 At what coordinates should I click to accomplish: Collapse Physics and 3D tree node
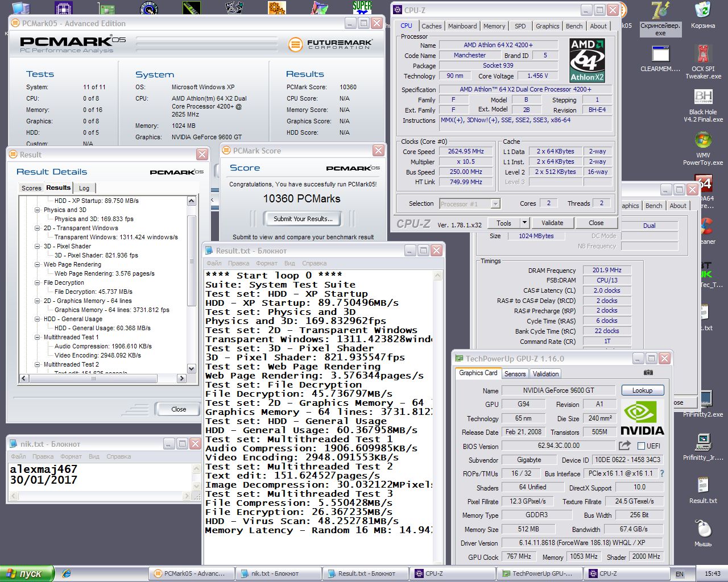pyautogui.click(x=37, y=210)
